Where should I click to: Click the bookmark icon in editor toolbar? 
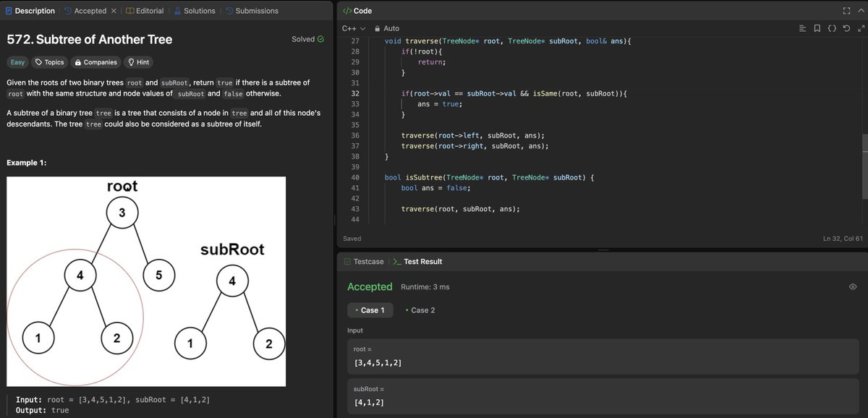pyautogui.click(x=817, y=28)
